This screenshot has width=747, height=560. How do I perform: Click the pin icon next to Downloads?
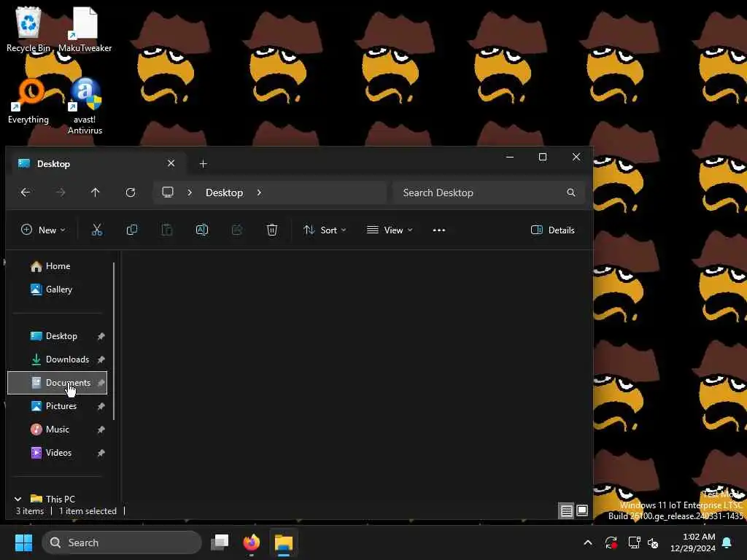coord(101,359)
